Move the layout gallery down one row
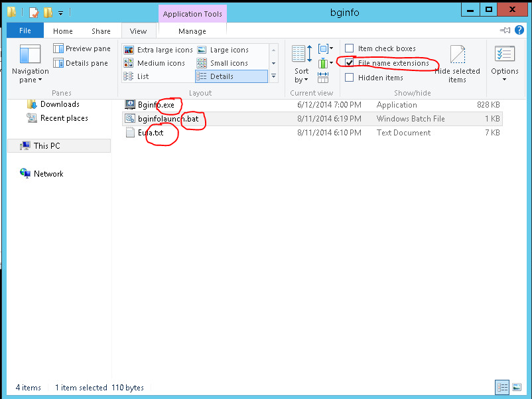 click(x=273, y=63)
